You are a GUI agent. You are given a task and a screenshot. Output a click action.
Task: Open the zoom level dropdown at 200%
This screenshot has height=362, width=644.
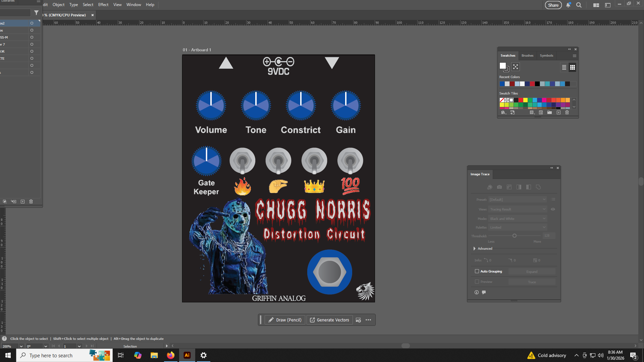point(21,346)
